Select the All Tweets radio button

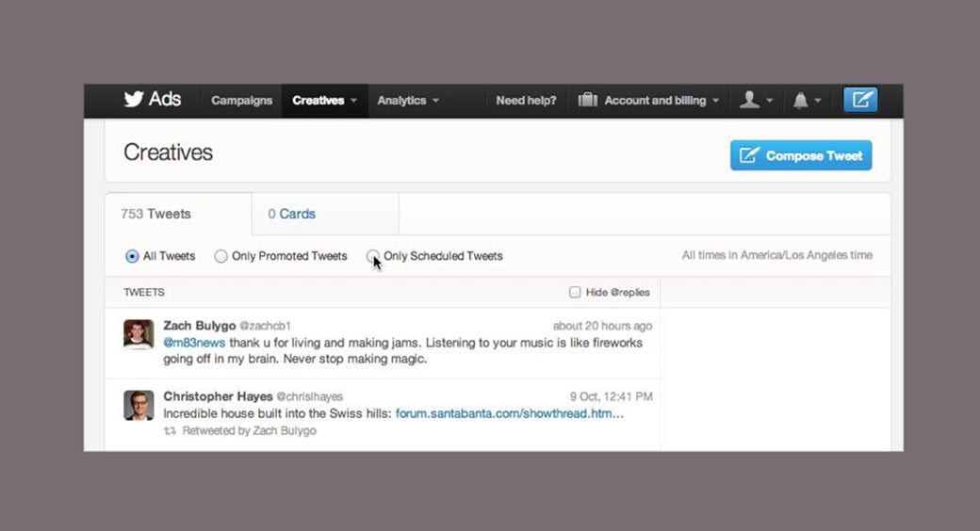point(132,256)
